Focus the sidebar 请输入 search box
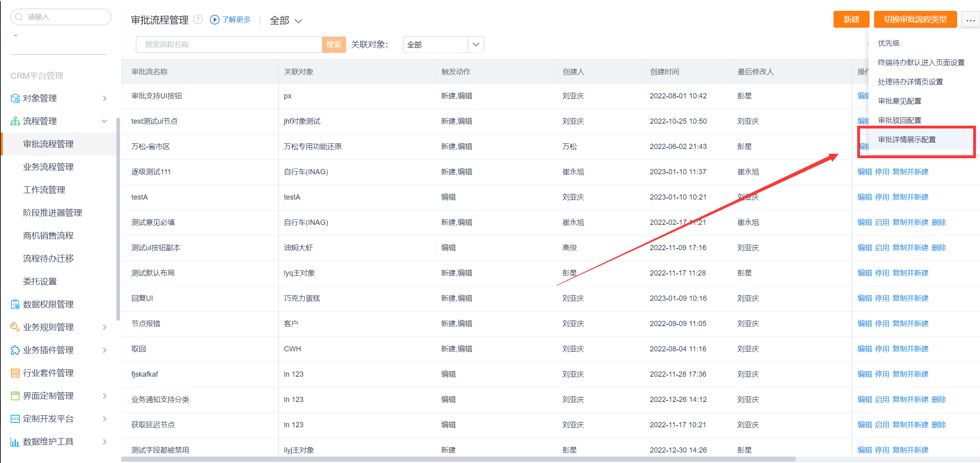Viewport: 980px width, 463px height. coord(61,17)
